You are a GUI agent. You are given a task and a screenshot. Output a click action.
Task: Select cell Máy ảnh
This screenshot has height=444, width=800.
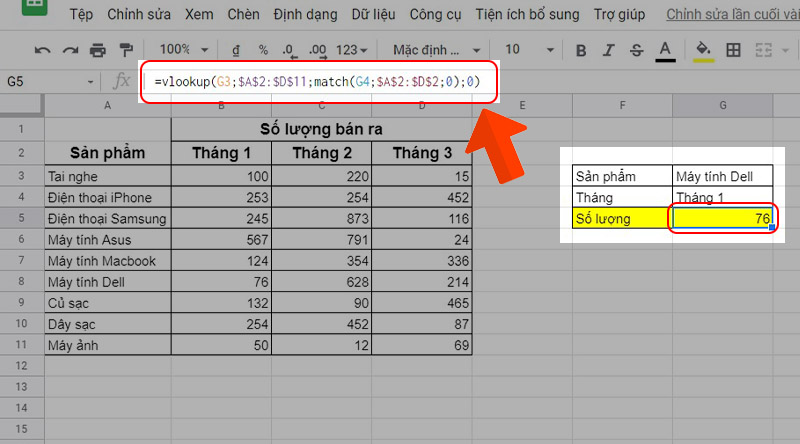[108, 345]
